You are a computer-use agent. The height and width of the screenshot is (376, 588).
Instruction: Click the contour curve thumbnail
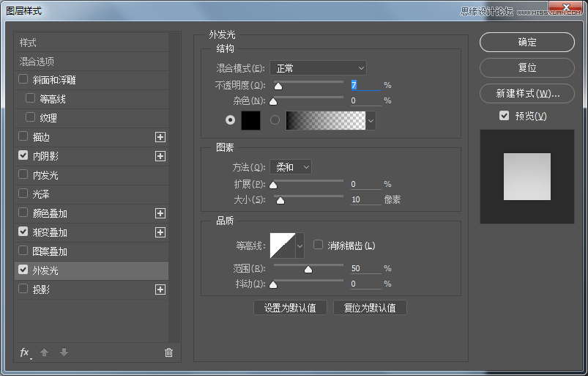pyautogui.click(x=283, y=246)
